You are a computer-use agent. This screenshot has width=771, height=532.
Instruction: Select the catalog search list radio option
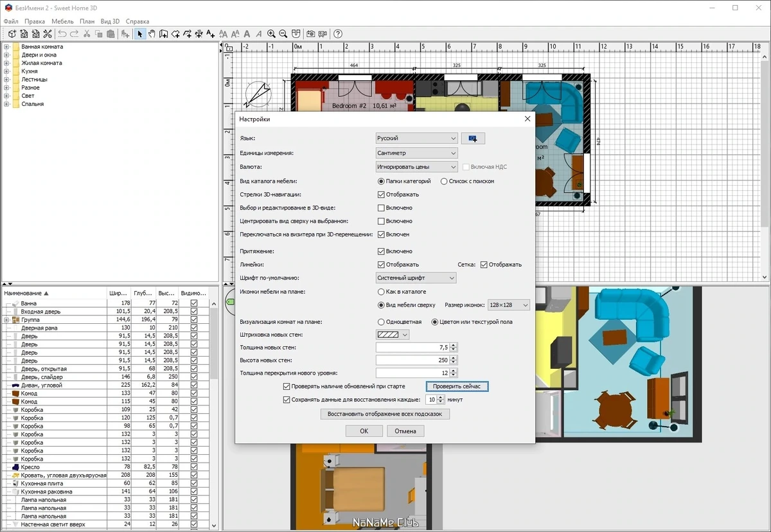(x=444, y=181)
